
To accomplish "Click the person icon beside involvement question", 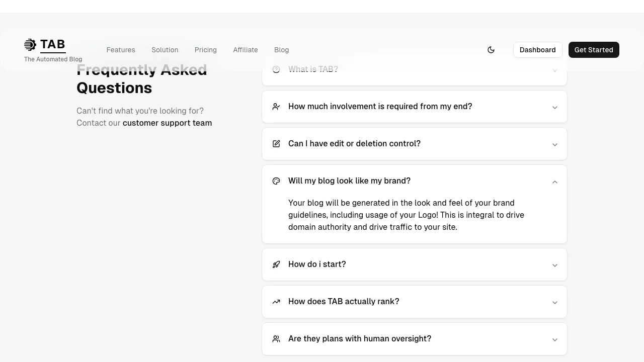I will 276,107.
